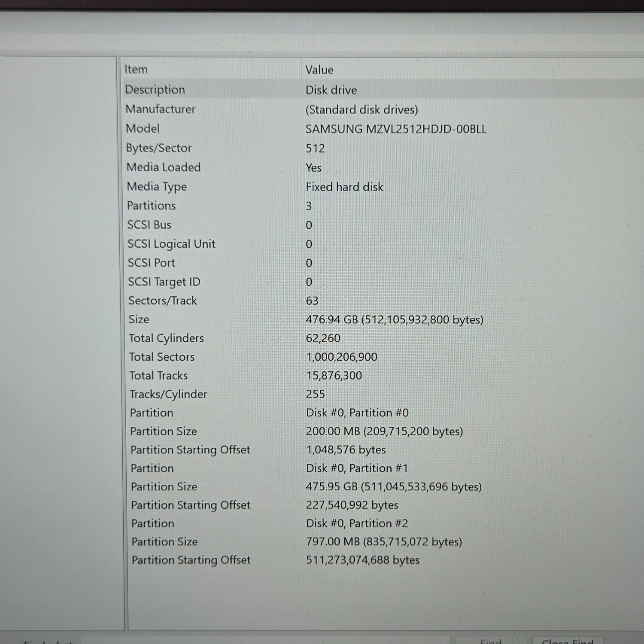This screenshot has width=644, height=644.
Task: Select the 200.00 MB partition size value
Action: click(384, 431)
